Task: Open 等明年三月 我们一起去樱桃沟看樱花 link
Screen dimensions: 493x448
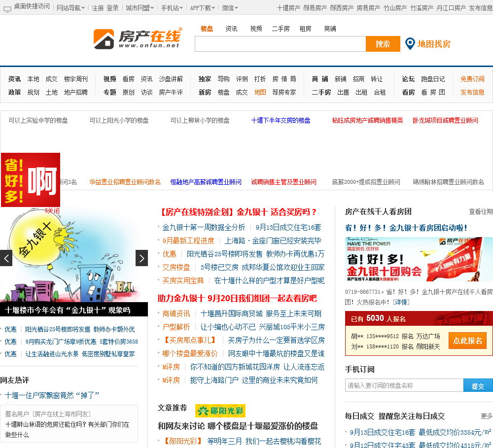Action: coord(264,441)
